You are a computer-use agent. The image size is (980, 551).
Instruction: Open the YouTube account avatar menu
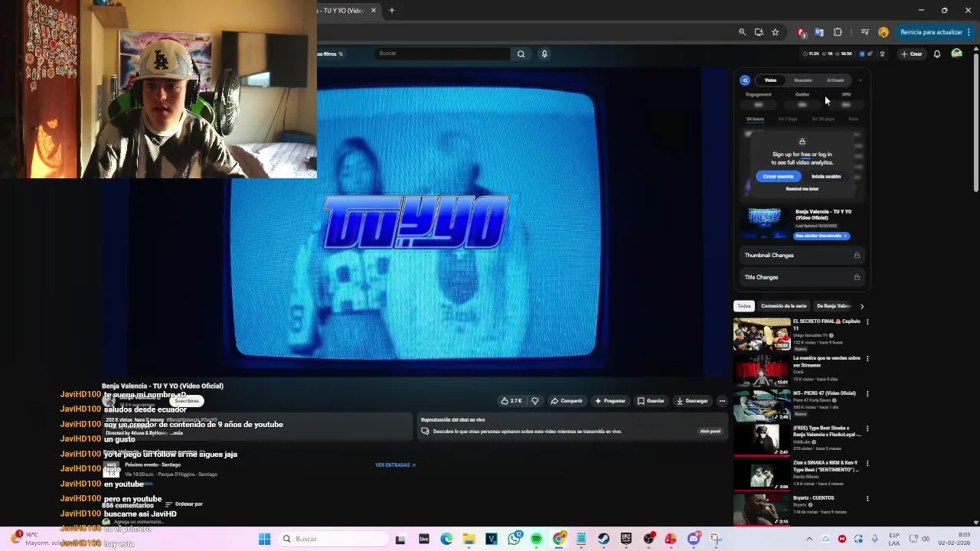pos(956,54)
